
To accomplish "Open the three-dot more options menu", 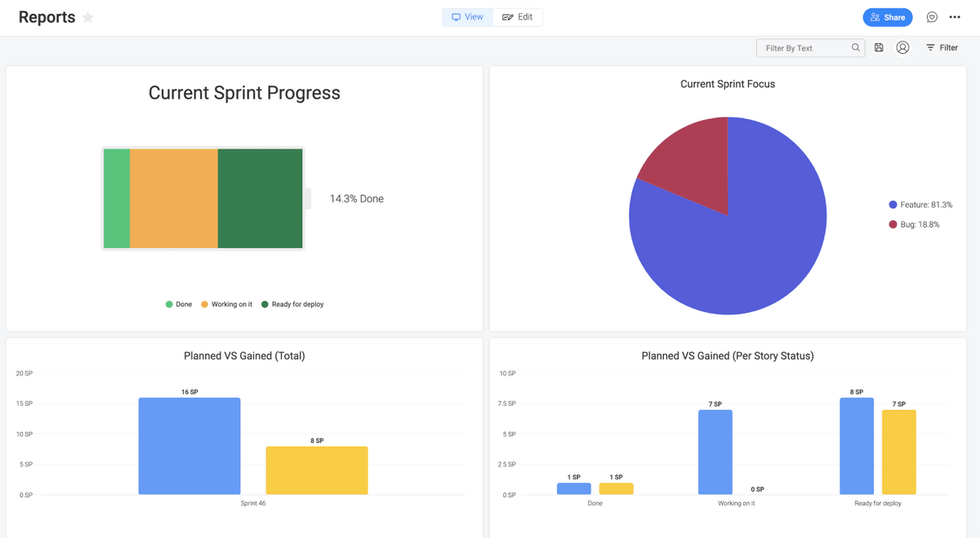I will tap(955, 17).
